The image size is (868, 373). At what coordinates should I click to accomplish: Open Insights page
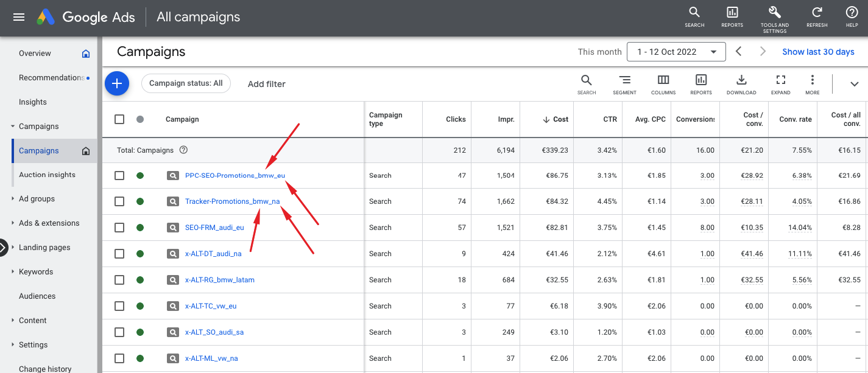click(33, 102)
